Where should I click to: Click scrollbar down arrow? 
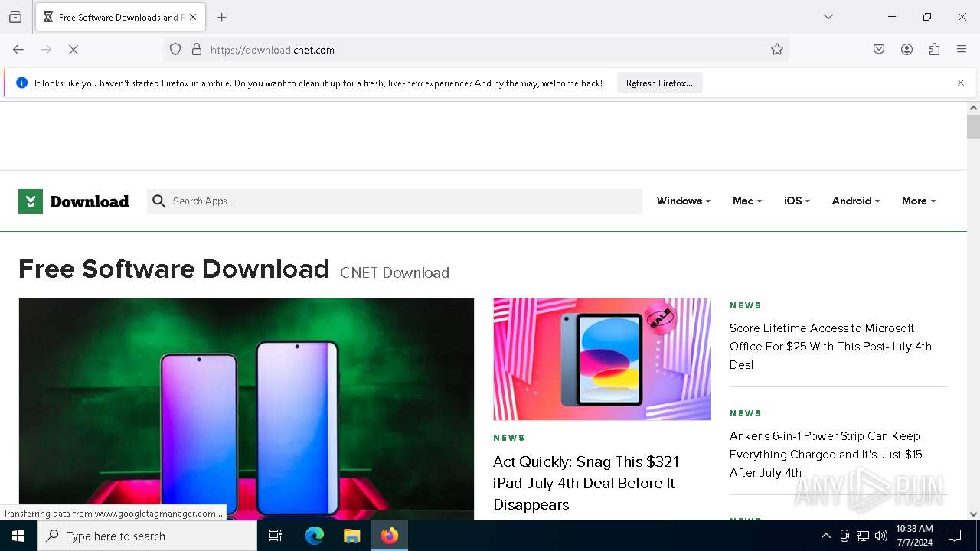[x=973, y=514]
